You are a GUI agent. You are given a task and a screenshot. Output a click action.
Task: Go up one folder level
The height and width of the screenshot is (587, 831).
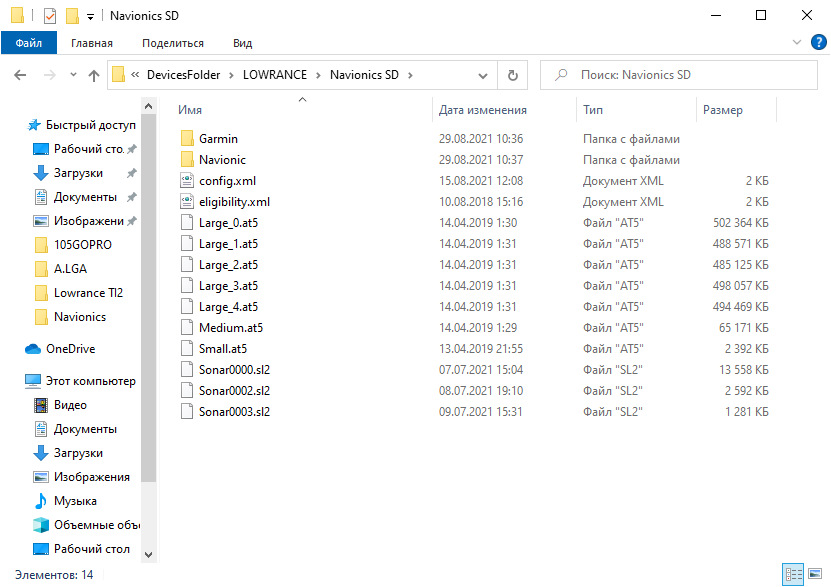coord(94,75)
